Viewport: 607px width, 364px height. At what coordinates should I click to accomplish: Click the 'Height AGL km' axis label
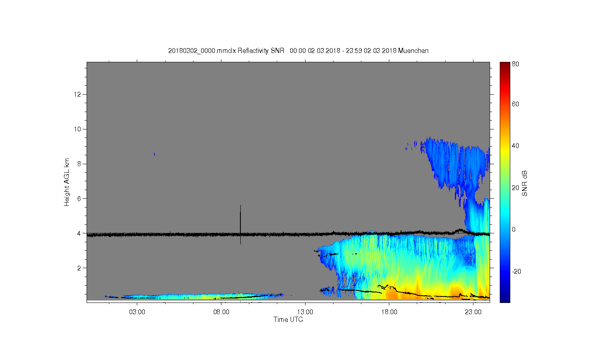click(x=66, y=182)
